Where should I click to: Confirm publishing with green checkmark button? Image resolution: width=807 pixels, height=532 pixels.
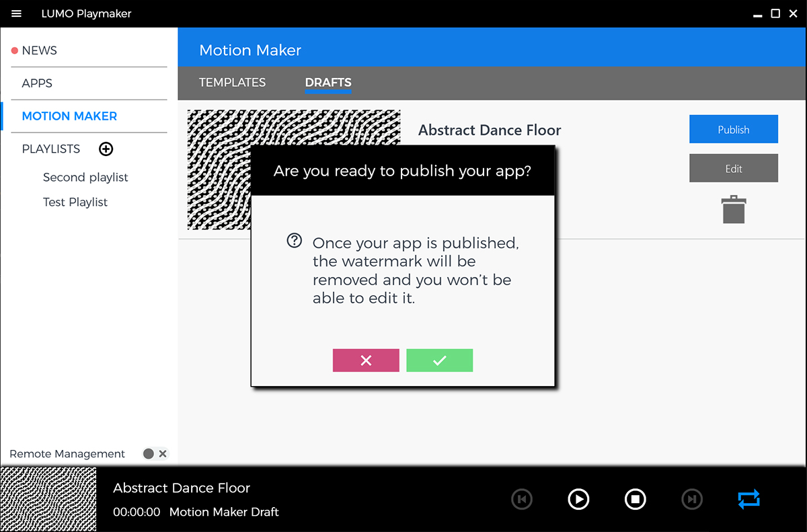440,360
